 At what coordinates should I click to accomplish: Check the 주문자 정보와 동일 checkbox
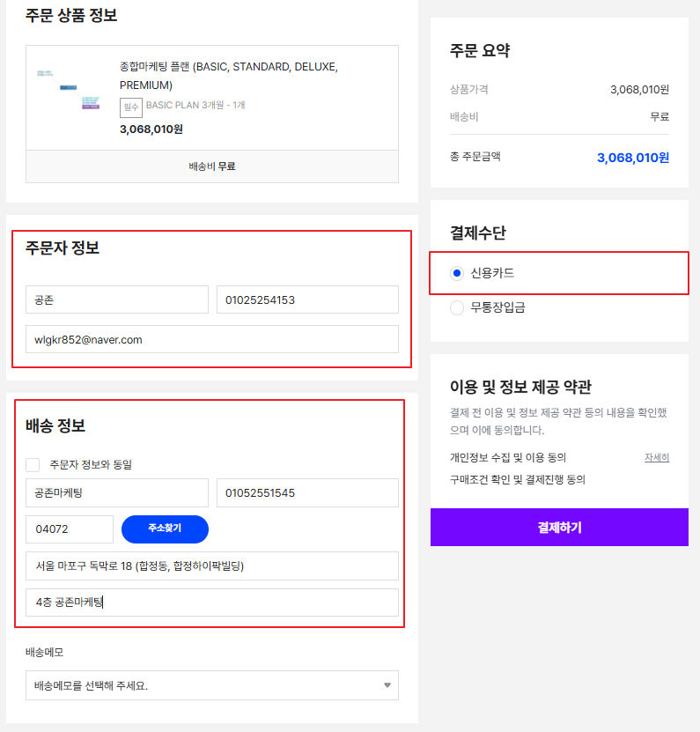[x=33, y=464]
